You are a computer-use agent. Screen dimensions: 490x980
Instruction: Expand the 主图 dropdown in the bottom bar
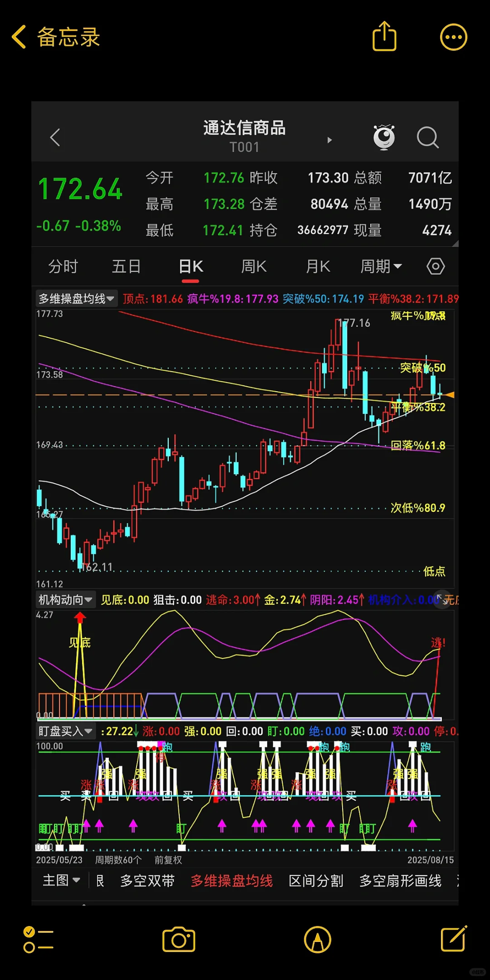[61, 880]
